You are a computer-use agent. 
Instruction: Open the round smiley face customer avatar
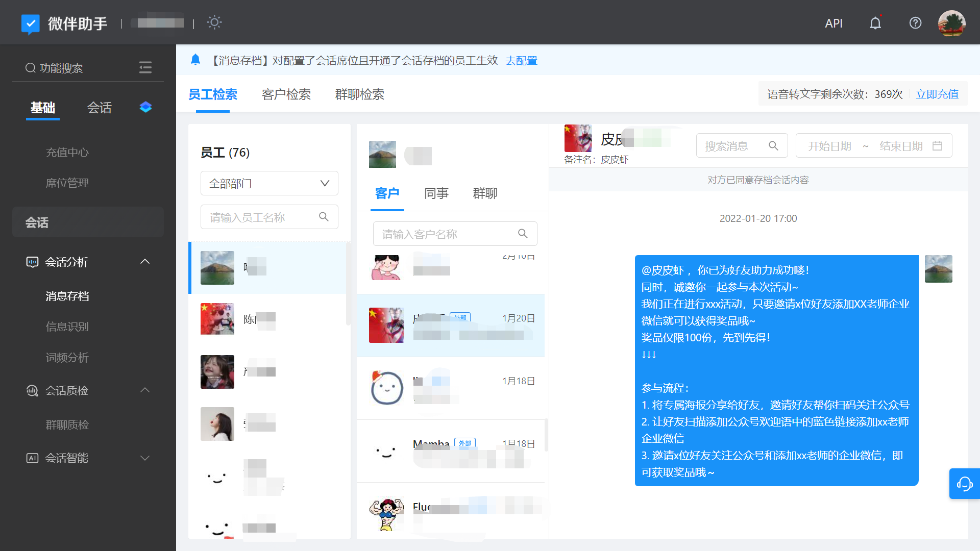pyautogui.click(x=386, y=388)
